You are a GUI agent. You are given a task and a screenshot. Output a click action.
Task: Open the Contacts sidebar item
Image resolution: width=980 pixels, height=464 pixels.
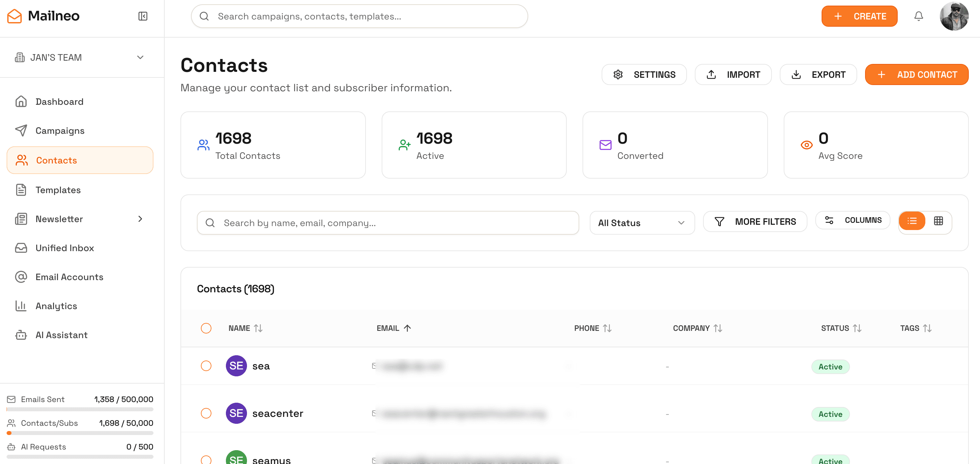pyautogui.click(x=80, y=160)
